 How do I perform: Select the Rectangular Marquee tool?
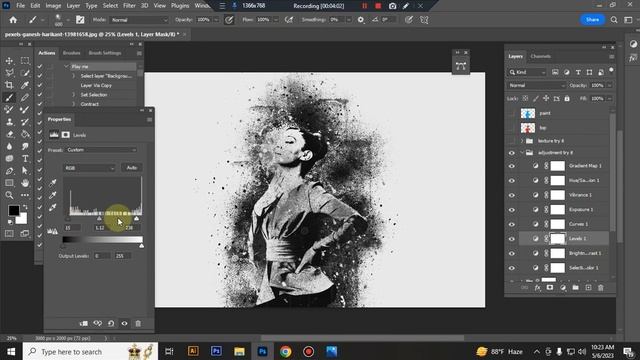[25, 61]
